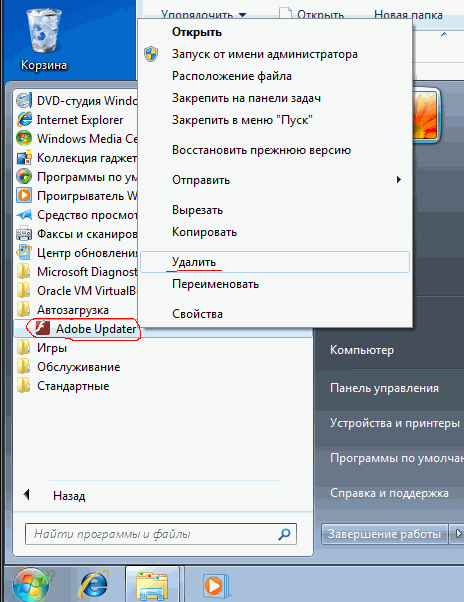The width and height of the screenshot is (464, 602).
Task: Click the Internet Explorer icon in Start menu
Action: click(24, 120)
